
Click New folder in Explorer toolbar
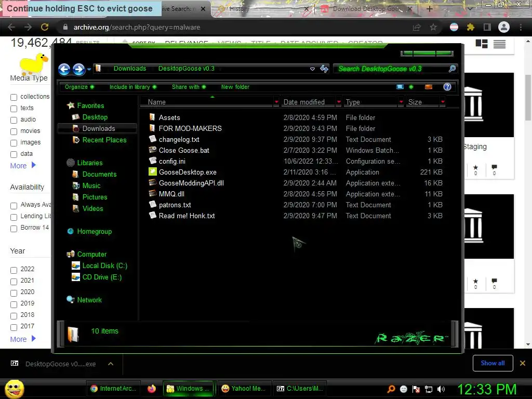pyautogui.click(x=235, y=87)
